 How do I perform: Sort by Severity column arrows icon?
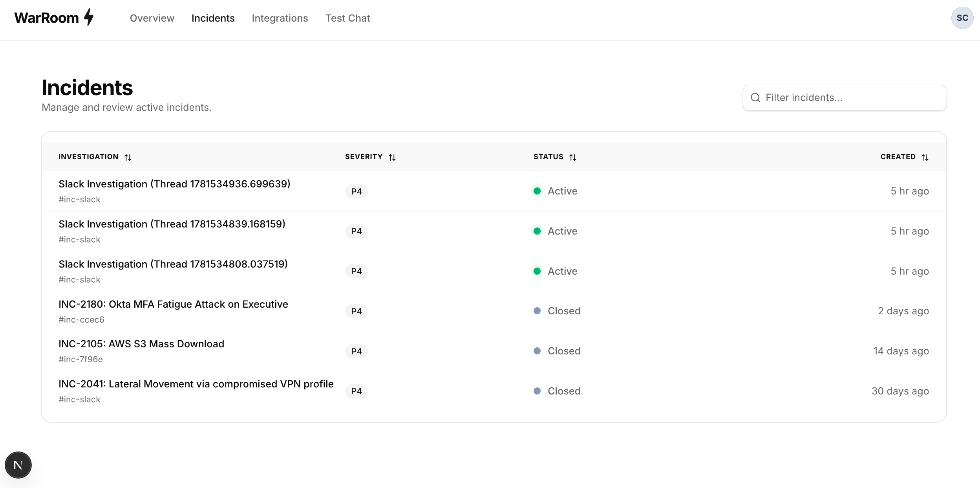tap(392, 157)
